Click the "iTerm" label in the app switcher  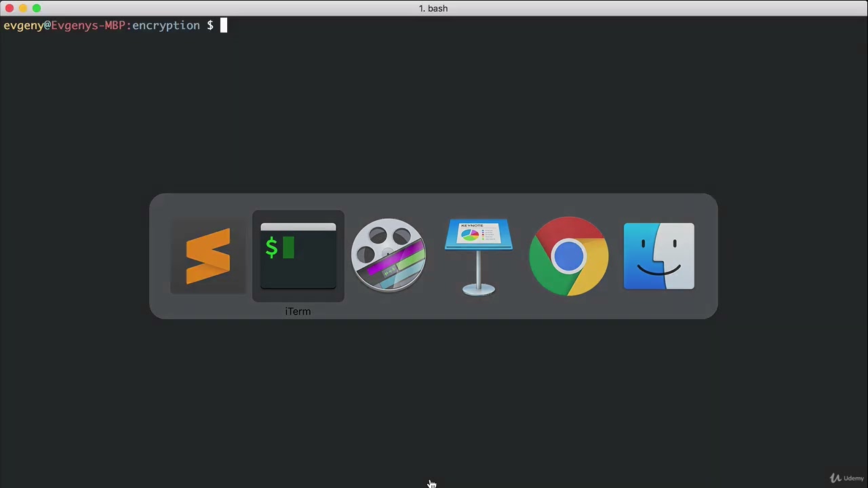(x=298, y=311)
